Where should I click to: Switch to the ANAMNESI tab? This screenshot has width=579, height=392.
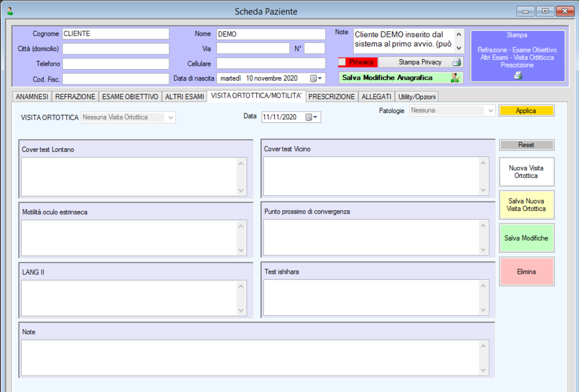coord(32,96)
